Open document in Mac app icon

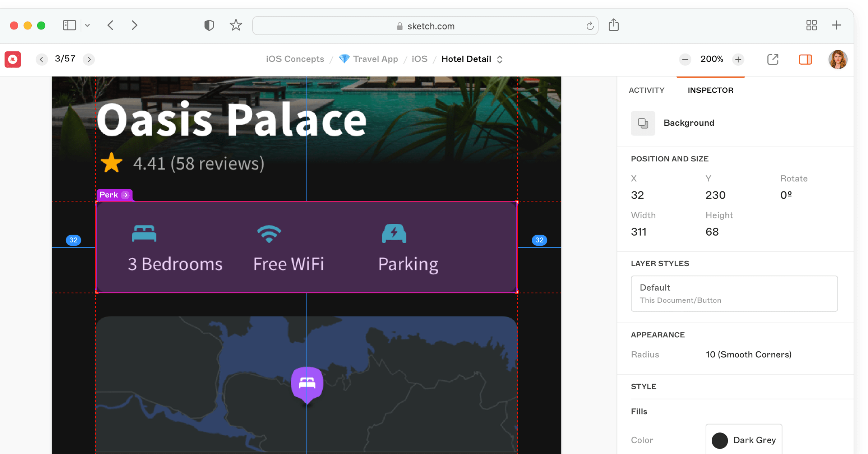772,59
